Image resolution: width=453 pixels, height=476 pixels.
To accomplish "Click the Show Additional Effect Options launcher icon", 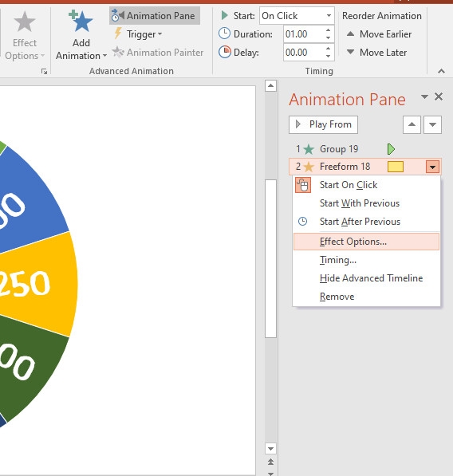I will click(45, 71).
